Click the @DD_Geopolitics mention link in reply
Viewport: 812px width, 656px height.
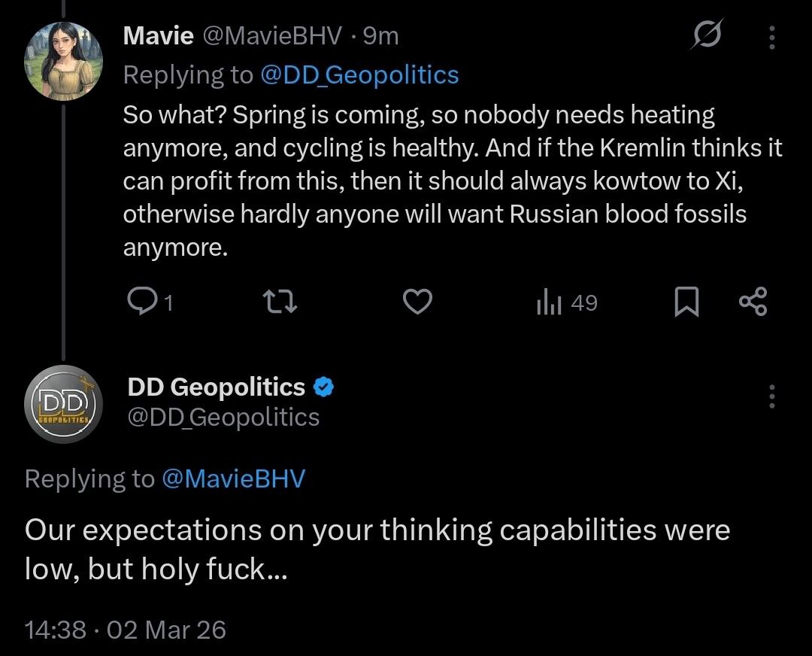(359, 74)
